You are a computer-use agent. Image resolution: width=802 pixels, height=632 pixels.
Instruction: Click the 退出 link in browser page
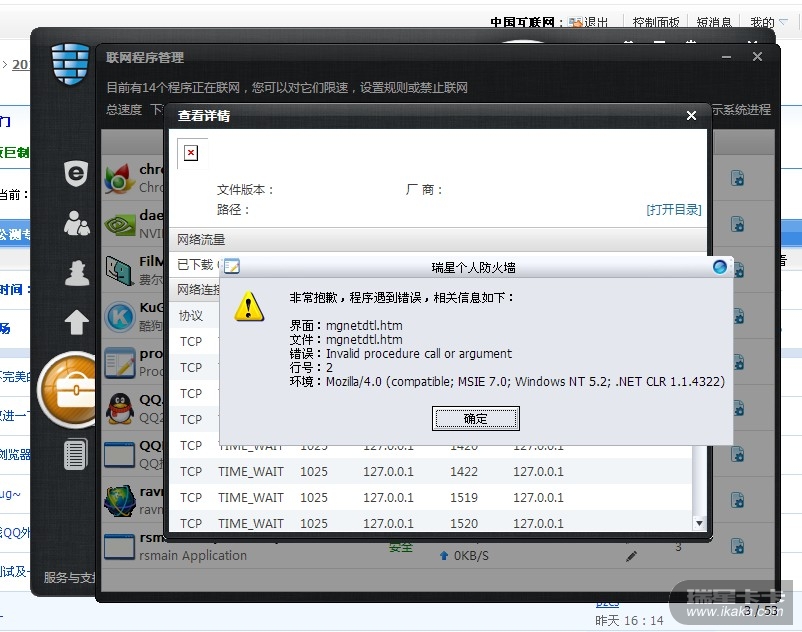click(596, 22)
